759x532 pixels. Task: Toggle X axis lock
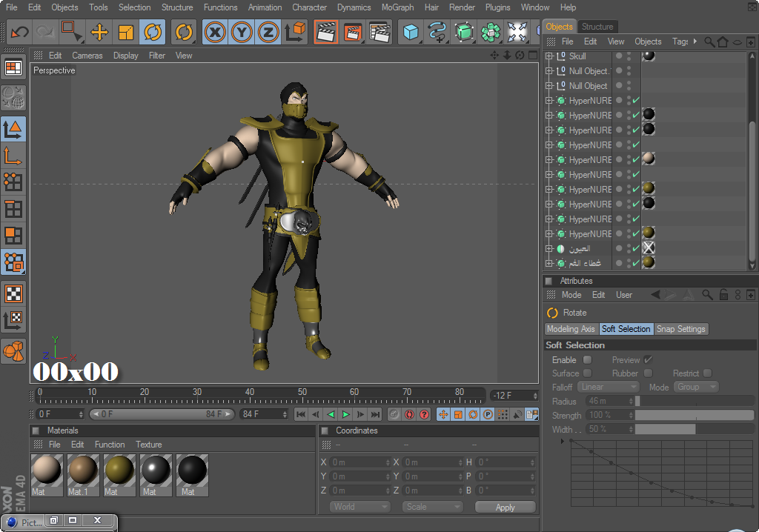pos(216,33)
